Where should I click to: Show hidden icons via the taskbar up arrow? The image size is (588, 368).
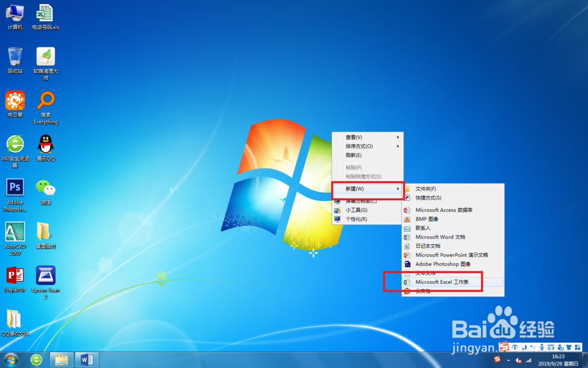(x=509, y=360)
